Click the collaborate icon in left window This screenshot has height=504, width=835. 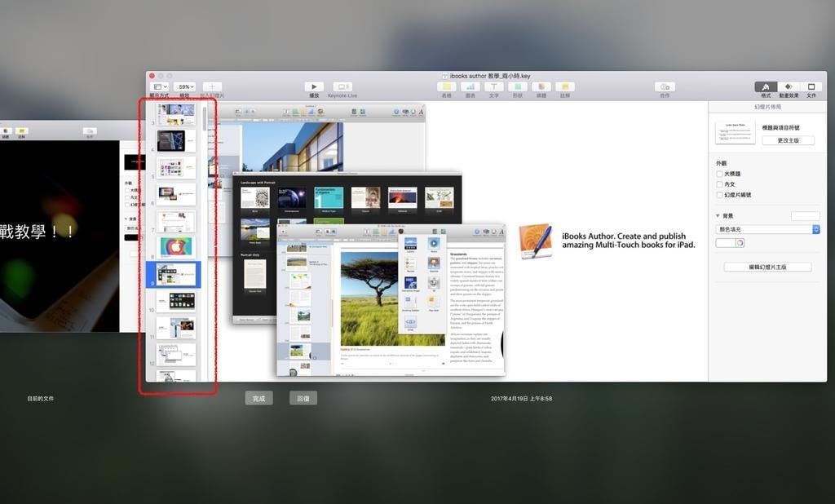[90, 131]
